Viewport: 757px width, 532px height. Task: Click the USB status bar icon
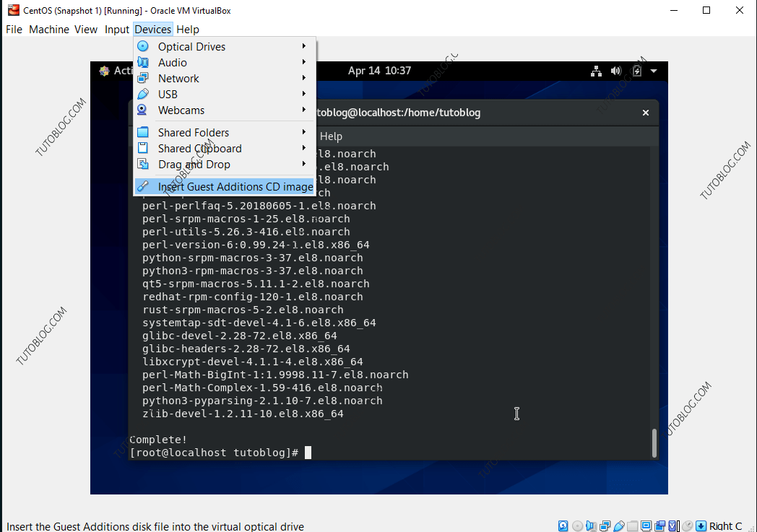pos(618,526)
